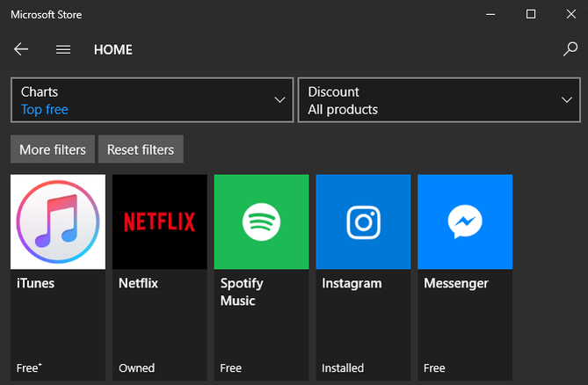Click the HOME page title
The image size is (588, 385).
[x=113, y=49]
